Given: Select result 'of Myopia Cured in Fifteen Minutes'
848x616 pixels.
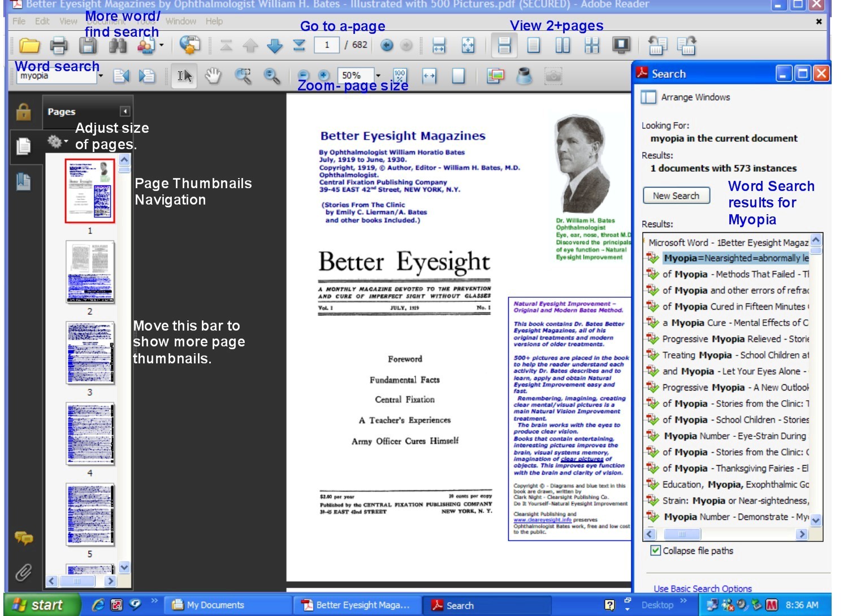Looking at the screenshot, I should pos(729,306).
